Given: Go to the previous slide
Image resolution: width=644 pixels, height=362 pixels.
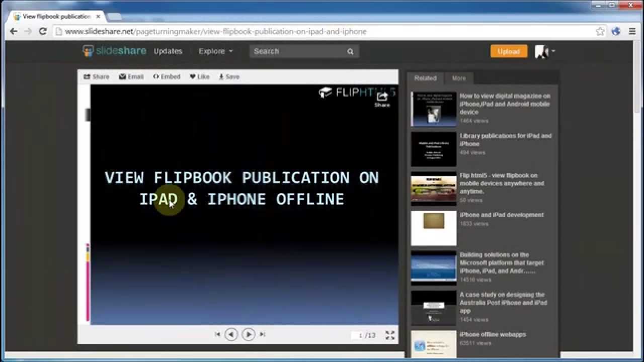Looking at the screenshot, I should pos(231,334).
